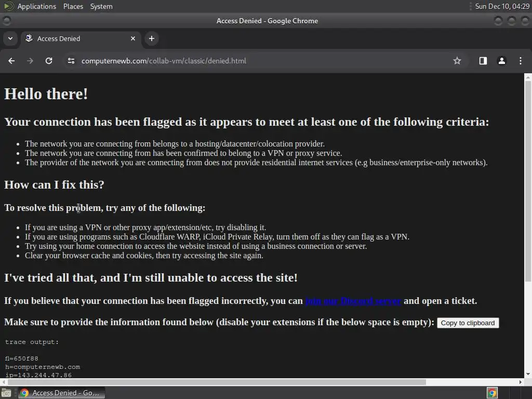The image size is (532, 399).
Task: Open the Chrome side panel
Action: click(x=483, y=61)
